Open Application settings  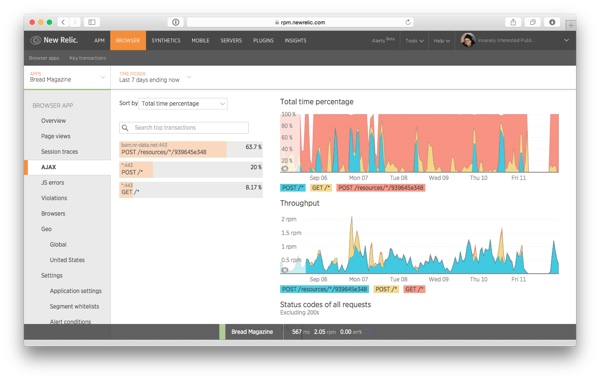click(x=76, y=291)
